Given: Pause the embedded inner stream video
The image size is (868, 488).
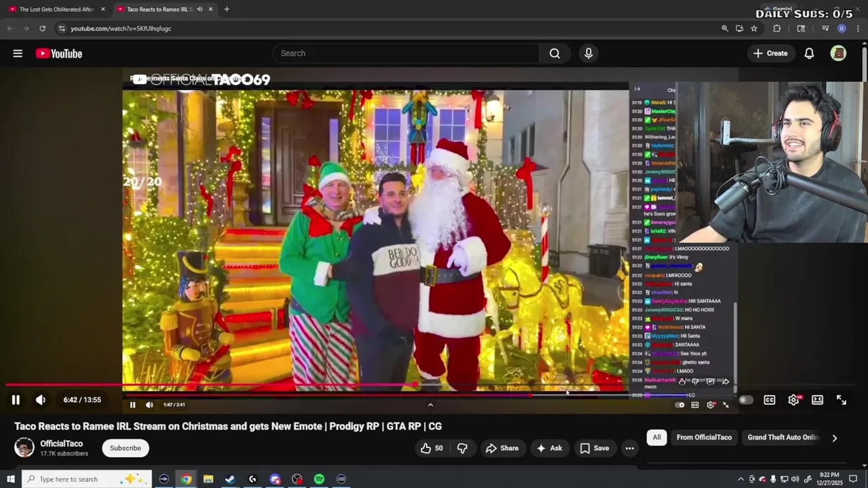Looking at the screenshot, I should point(133,405).
